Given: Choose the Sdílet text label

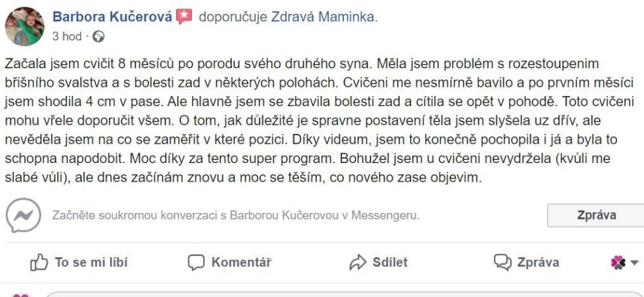Looking at the screenshot, I should (x=390, y=263).
